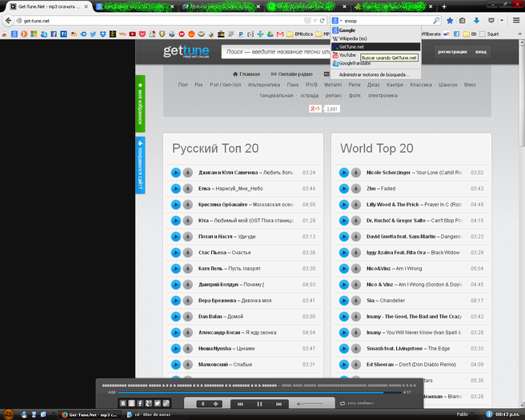
Task: Share track on Facebook from player
Action: point(140,403)
